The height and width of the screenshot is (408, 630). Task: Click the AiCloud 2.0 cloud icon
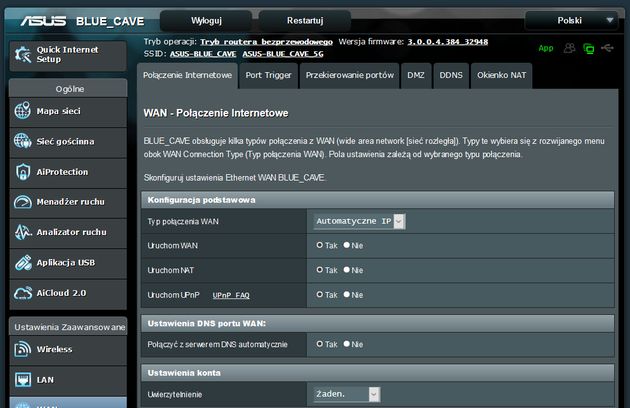pos(22,293)
